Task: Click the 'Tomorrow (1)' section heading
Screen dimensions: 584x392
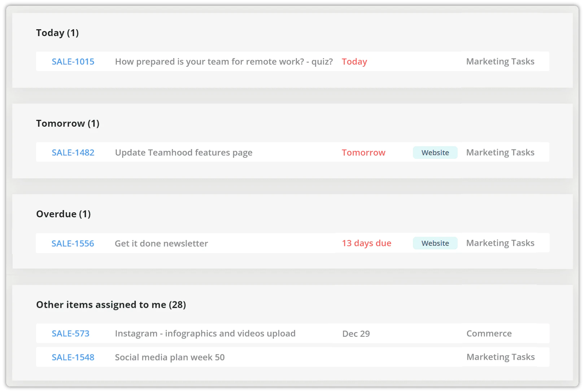Action: click(x=67, y=123)
